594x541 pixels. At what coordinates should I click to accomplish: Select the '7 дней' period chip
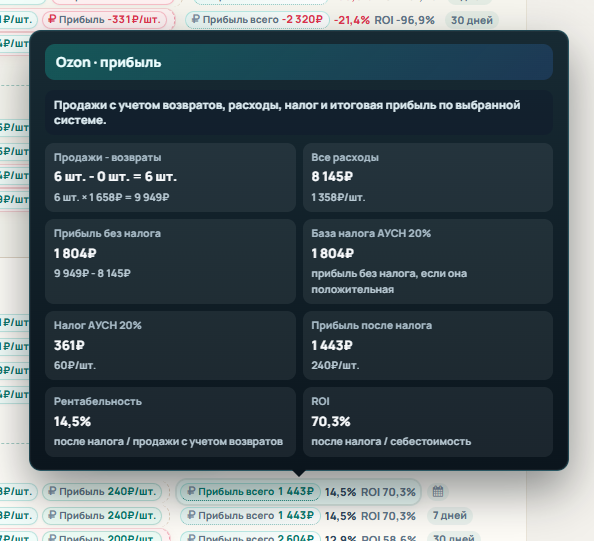(449, 515)
